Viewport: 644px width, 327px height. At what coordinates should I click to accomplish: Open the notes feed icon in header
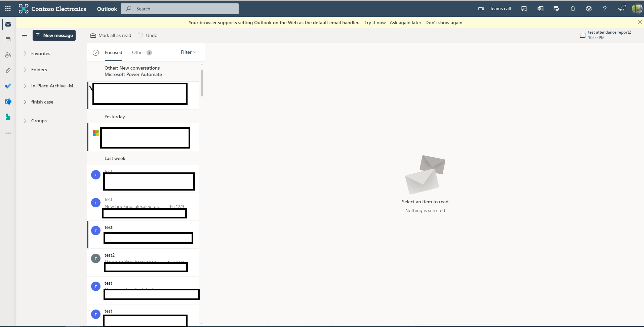tap(557, 9)
